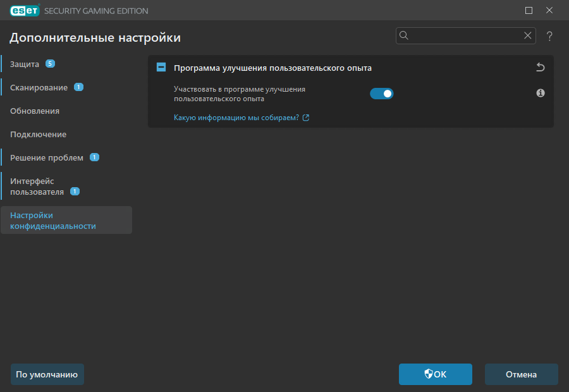Focus the search input field
569x392 pixels.
[466, 35]
